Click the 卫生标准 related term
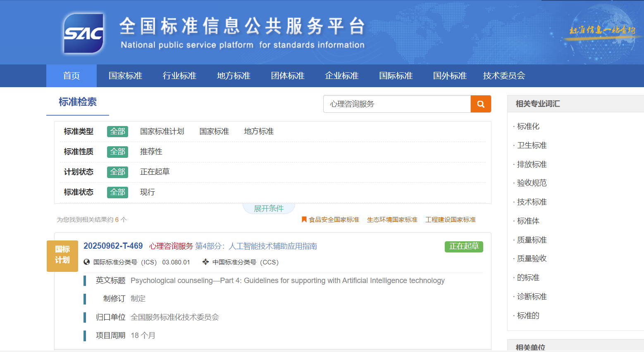The width and height of the screenshot is (644, 352). (x=532, y=145)
